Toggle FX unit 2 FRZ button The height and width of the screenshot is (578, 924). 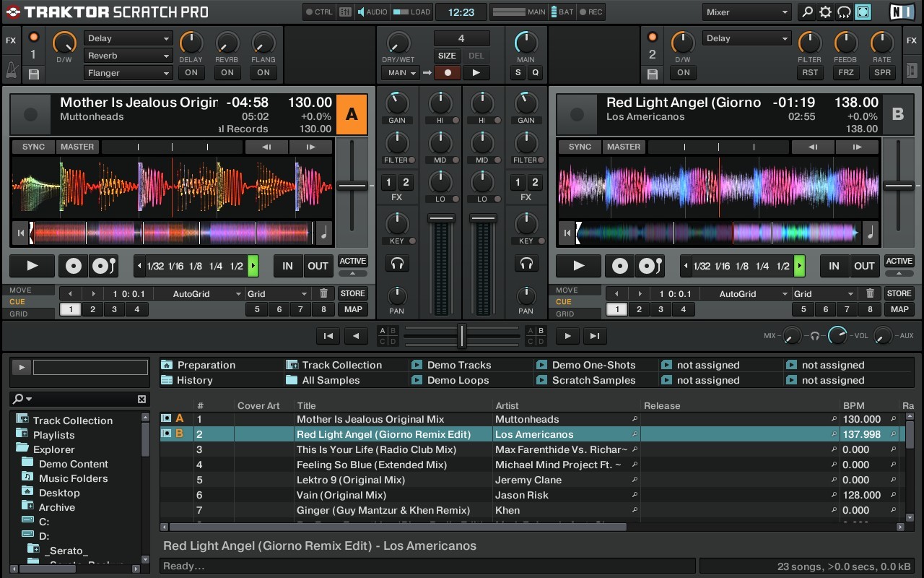(846, 72)
